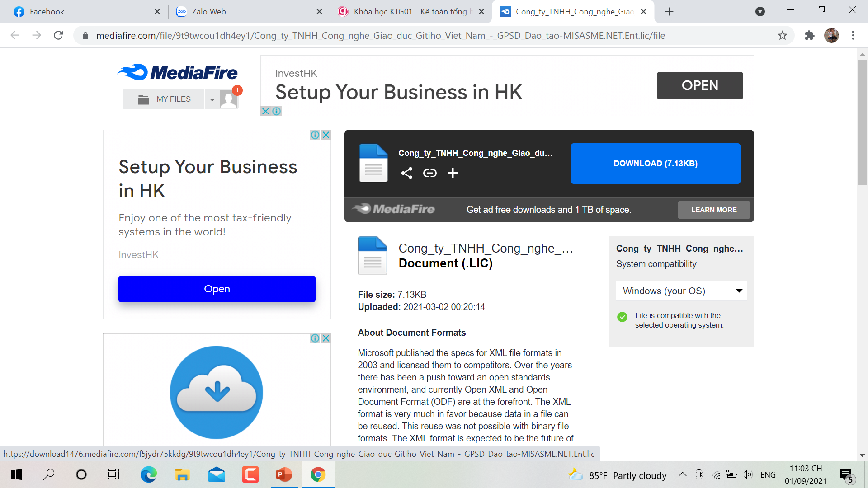
Task: Open a new browser tab
Action: point(670,12)
